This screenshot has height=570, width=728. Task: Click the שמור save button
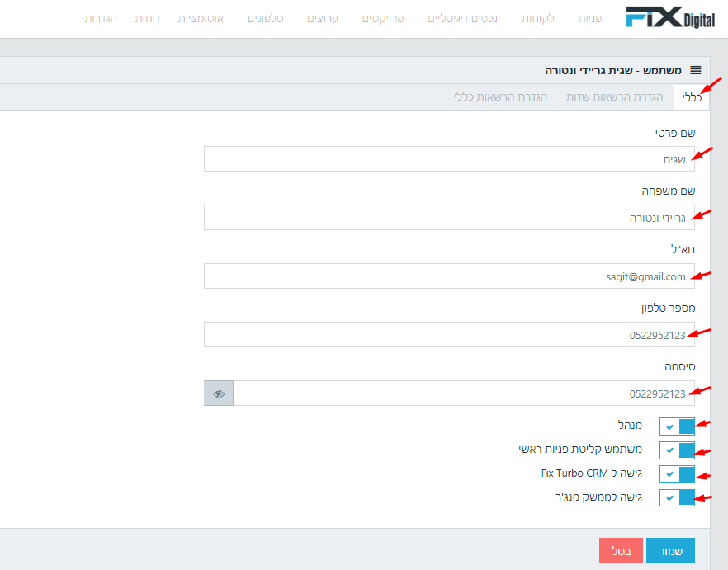point(670,550)
